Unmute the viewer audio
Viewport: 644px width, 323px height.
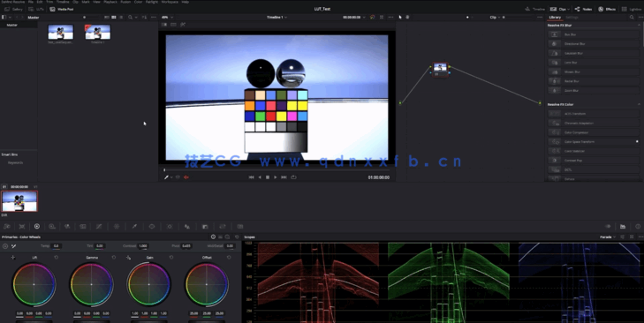coord(186,177)
